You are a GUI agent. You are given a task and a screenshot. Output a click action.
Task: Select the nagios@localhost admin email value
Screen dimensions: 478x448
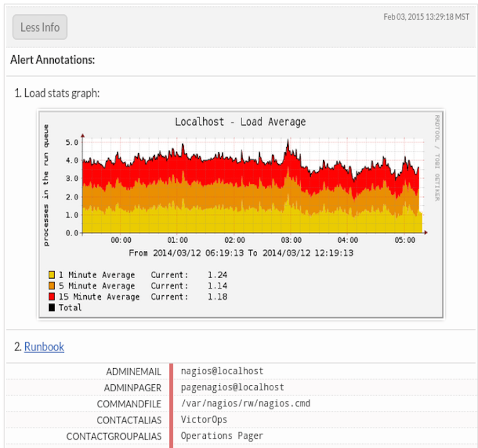tap(222, 371)
